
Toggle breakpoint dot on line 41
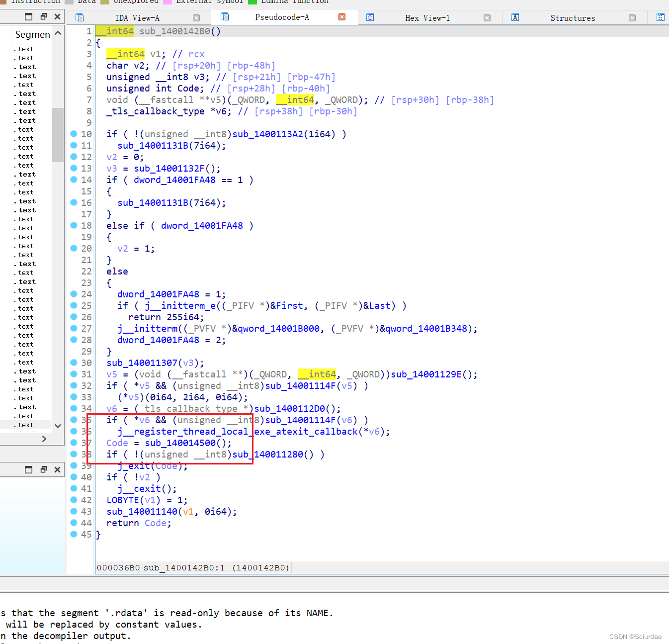74,488
